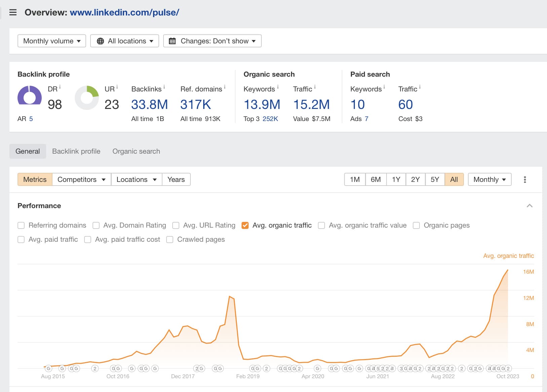Open the Top 3 252K keywords link

(x=270, y=119)
